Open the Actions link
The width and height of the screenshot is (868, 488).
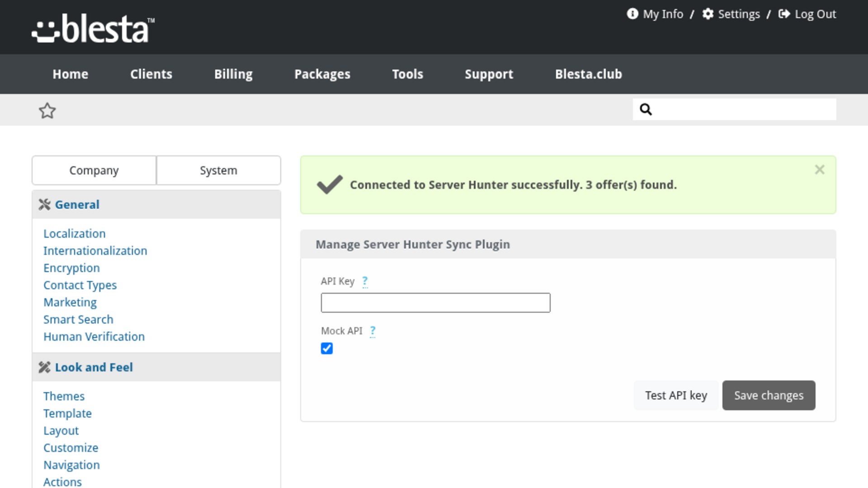point(62,482)
